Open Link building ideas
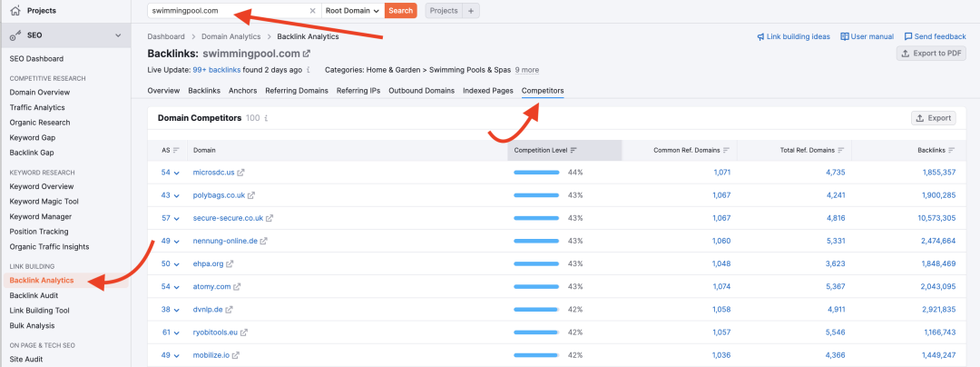 pyautogui.click(x=793, y=37)
